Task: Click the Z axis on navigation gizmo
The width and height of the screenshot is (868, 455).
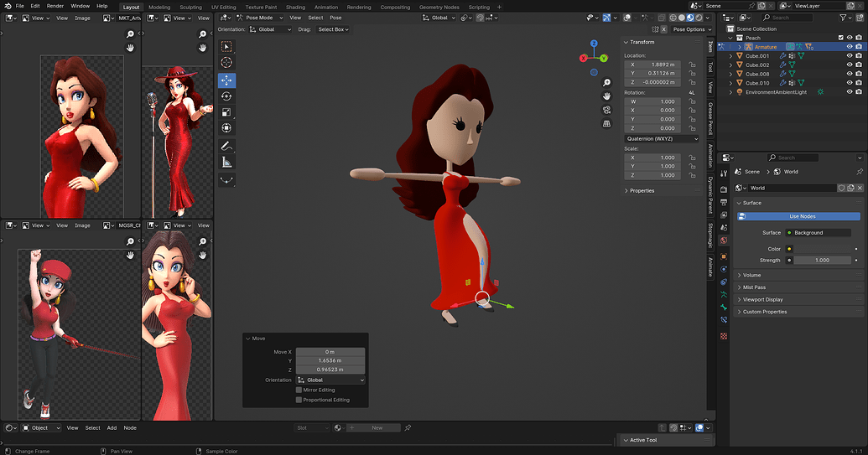Action: pos(594,43)
